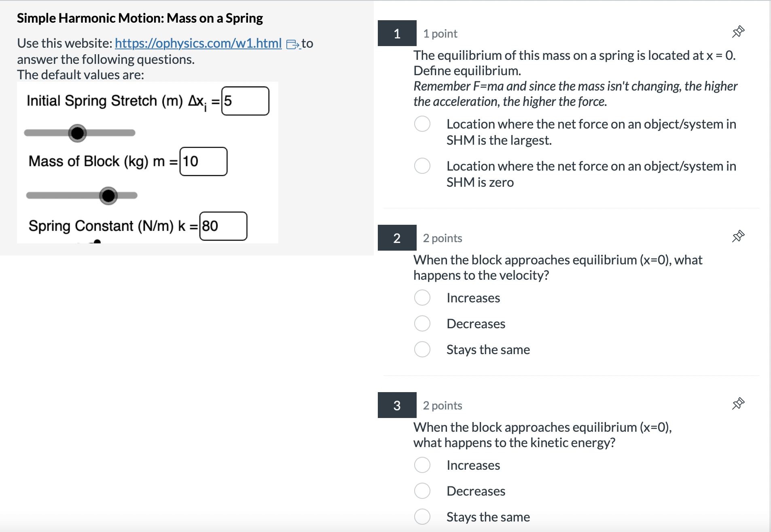The width and height of the screenshot is (771, 532).
Task: Click the external link icon beside the website URL
Action: [x=292, y=44]
